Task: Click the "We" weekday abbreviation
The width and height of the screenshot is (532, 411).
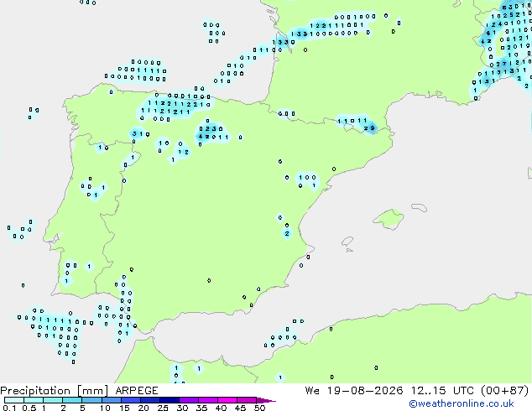Action: pyautogui.click(x=312, y=391)
